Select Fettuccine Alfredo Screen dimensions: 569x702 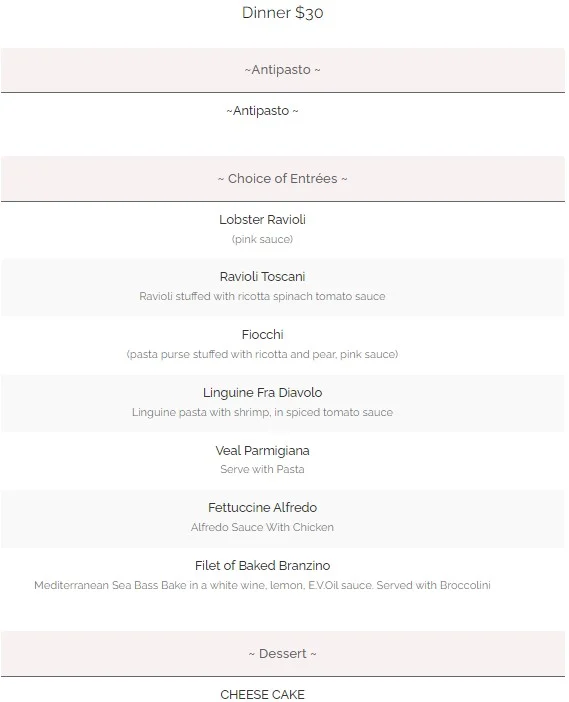[262, 507]
